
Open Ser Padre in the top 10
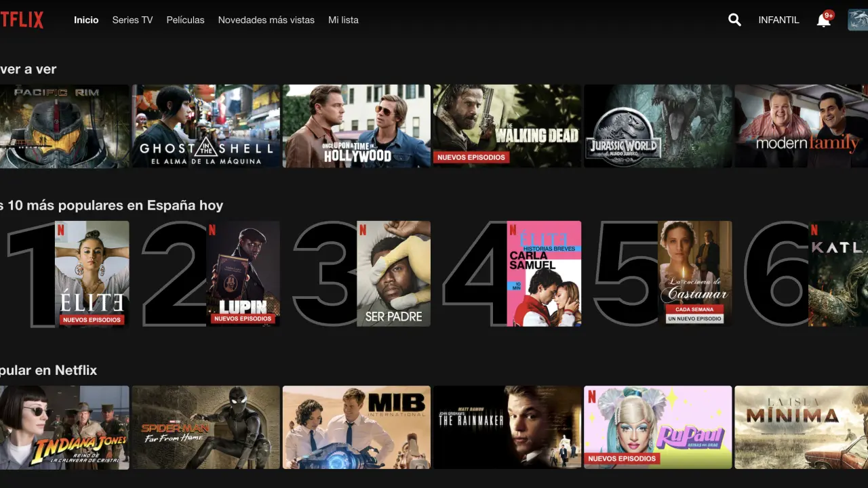click(393, 274)
